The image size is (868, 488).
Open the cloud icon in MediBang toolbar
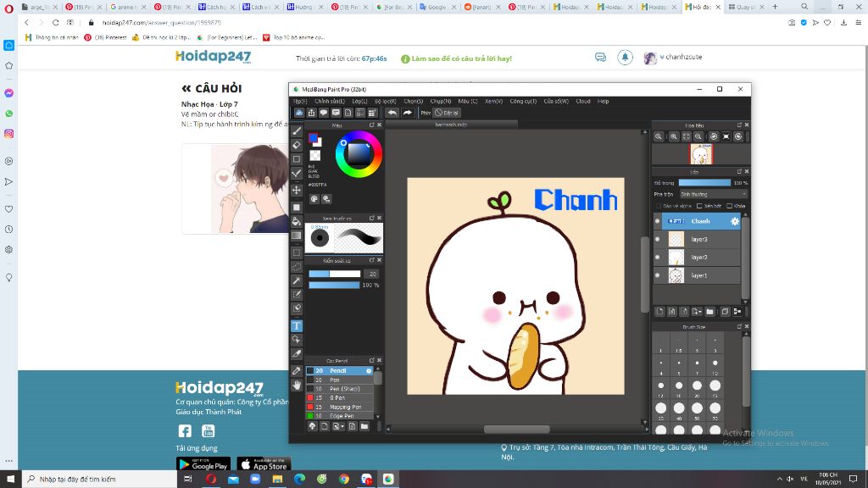coord(299,113)
